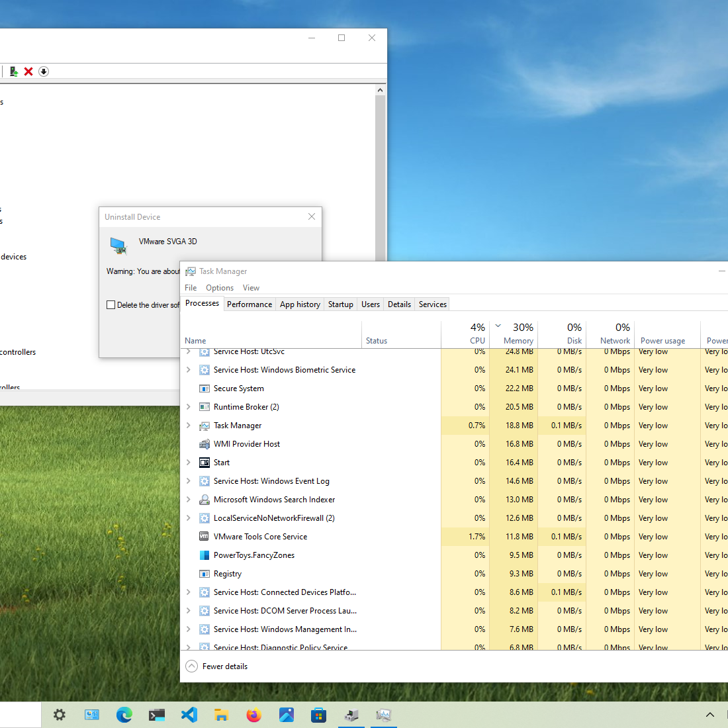Viewport: 728px width, 728px height.
Task: Expand the LocalServiceNoNetworkFirewall group
Action: (x=188, y=518)
